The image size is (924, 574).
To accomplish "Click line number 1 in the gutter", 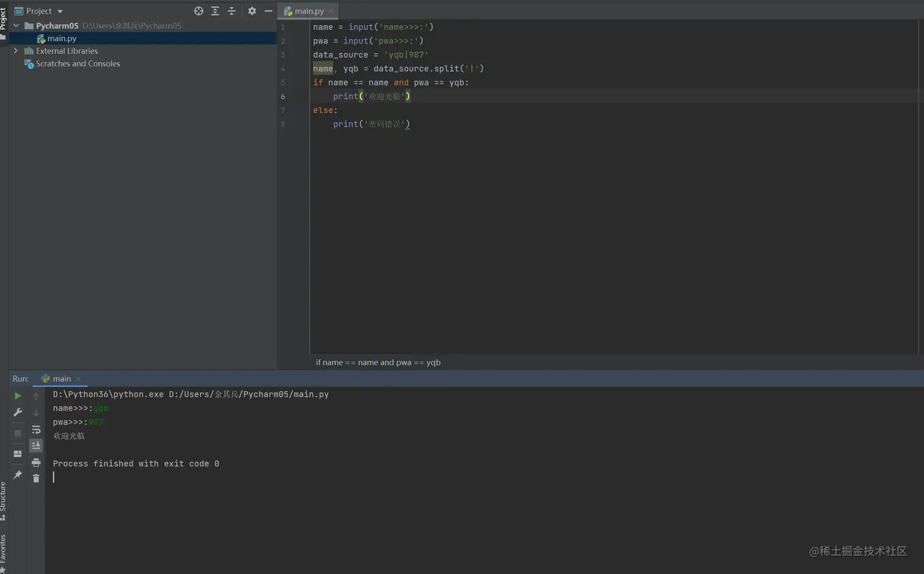I will pyautogui.click(x=283, y=28).
